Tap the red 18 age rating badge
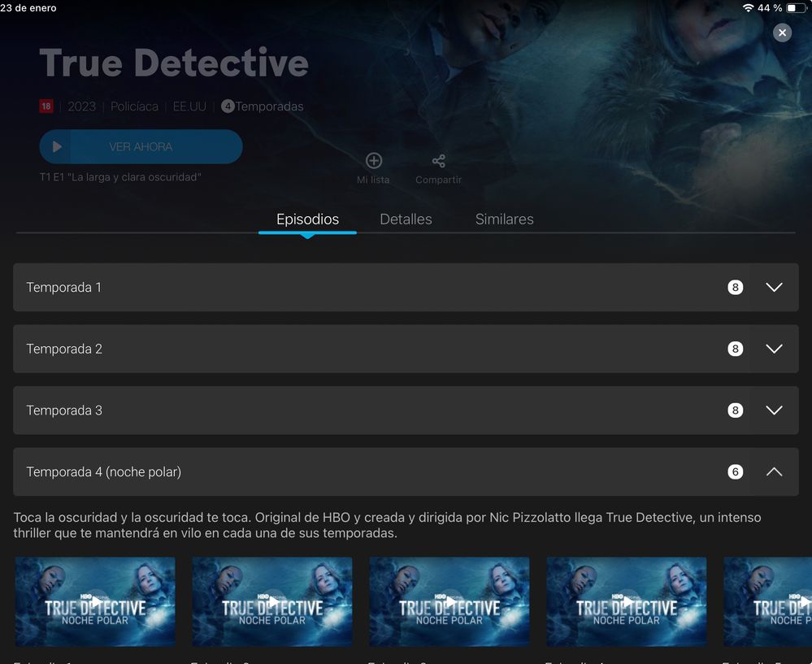 point(46,106)
